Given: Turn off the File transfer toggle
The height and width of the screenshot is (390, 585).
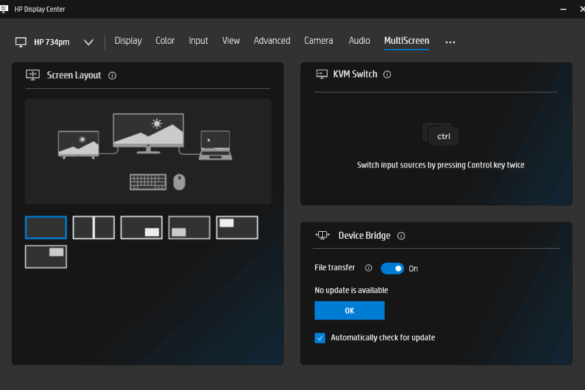Looking at the screenshot, I should pos(392,268).
